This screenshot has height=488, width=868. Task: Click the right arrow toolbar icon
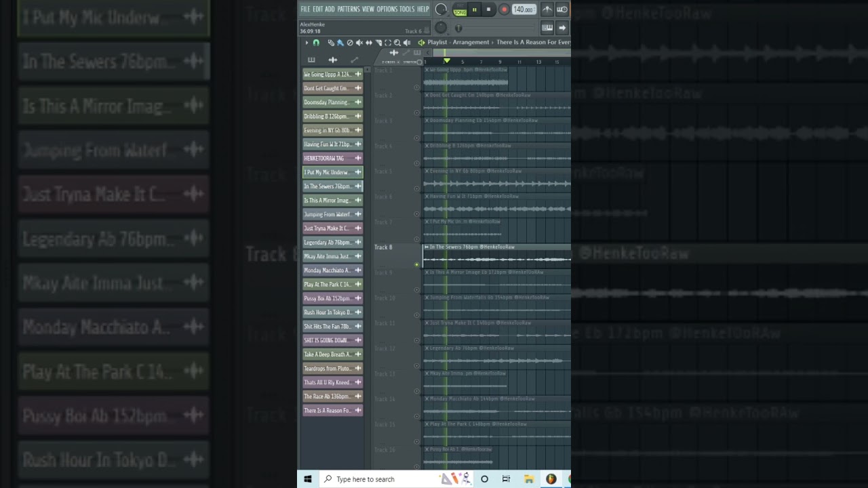[x=562, y=28]
